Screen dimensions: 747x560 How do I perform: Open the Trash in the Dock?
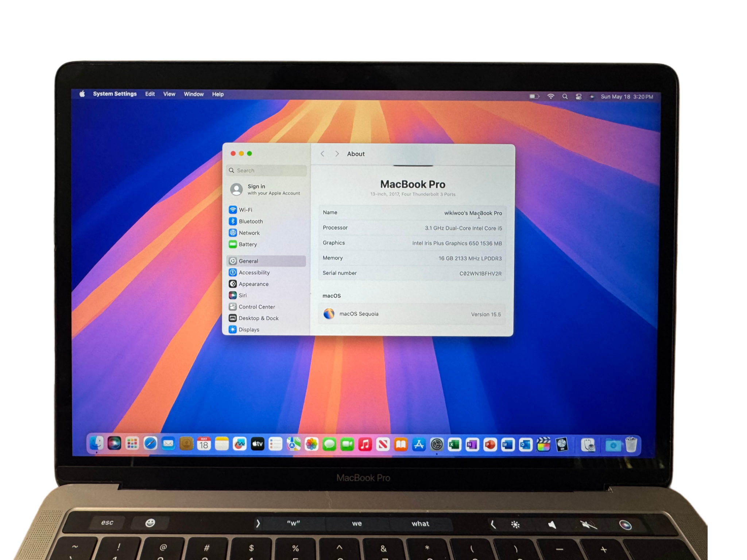[x=631, y=445]
